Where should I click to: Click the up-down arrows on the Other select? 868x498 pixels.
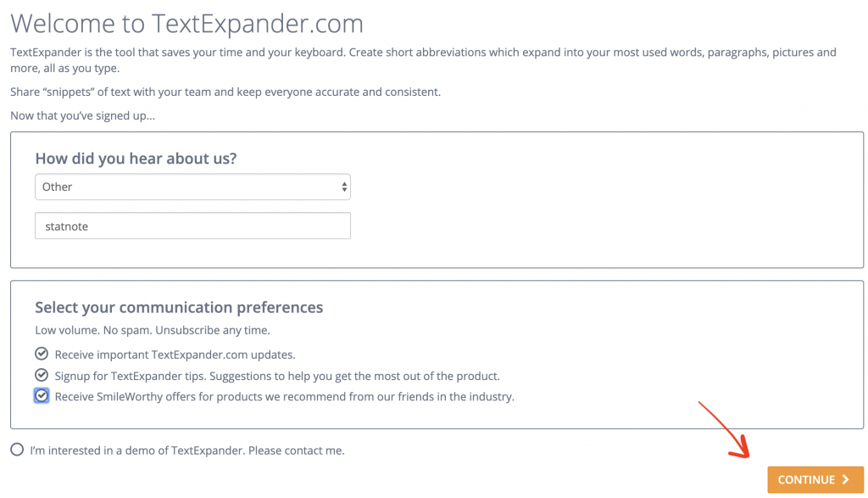344,187
